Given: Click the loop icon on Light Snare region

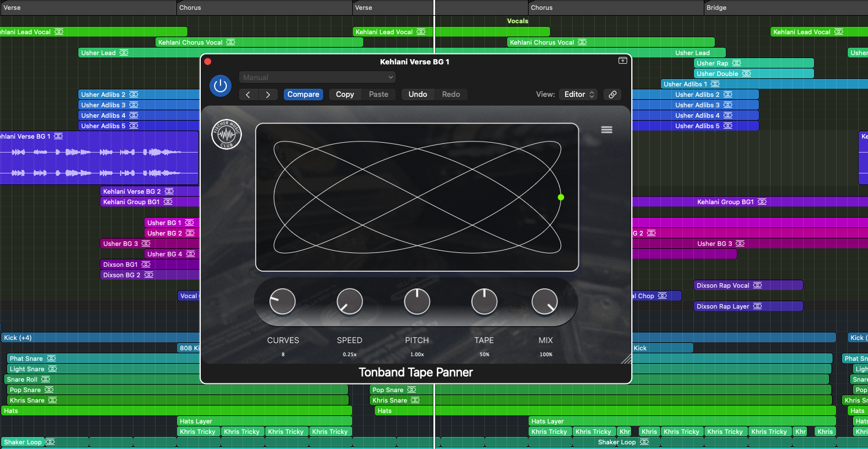Looking at the screenshot, I should (x=52, y=369).
